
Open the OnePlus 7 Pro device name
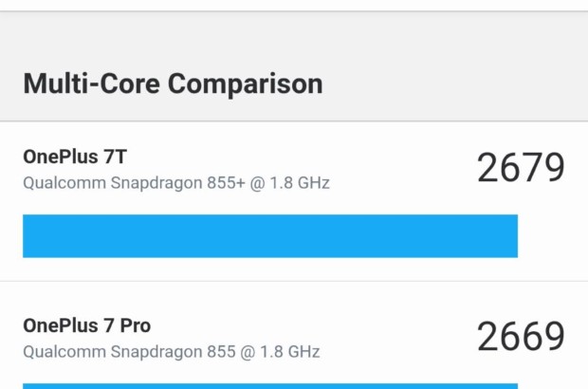[x=86, y=326]
